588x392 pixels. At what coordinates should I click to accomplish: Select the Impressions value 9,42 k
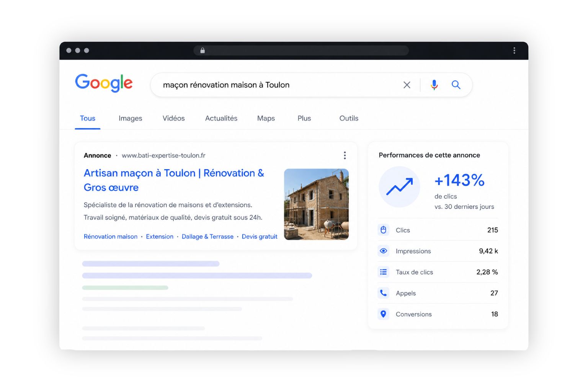coord(488,251)
